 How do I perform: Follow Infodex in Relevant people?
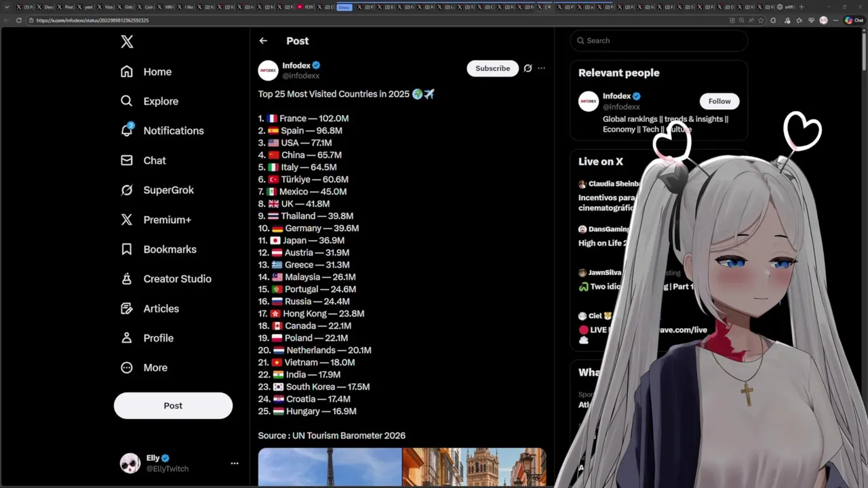click(x=719, y=101)
